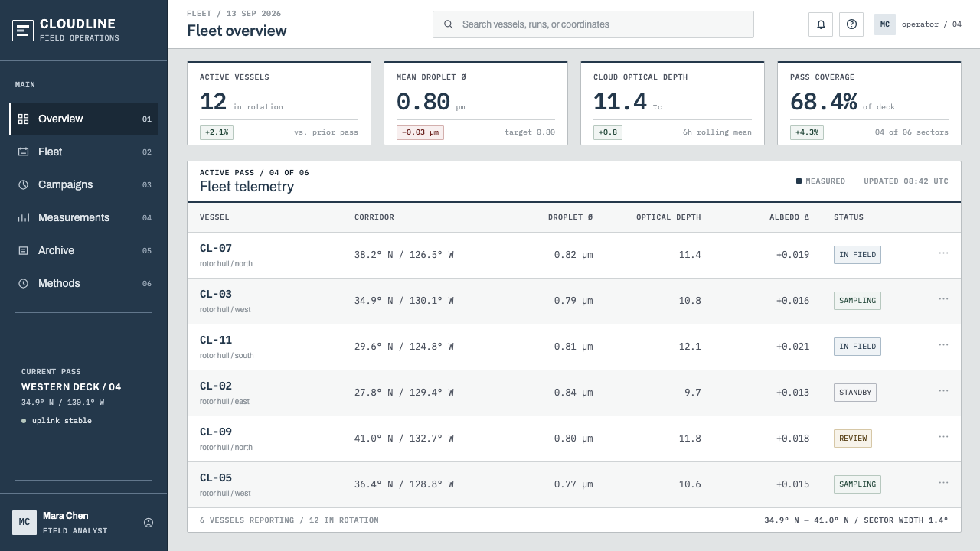The width and height of the screenshot is (980, 551).
Task: Click the +4.3% pass coverage badge
Action: coord(807,132)
